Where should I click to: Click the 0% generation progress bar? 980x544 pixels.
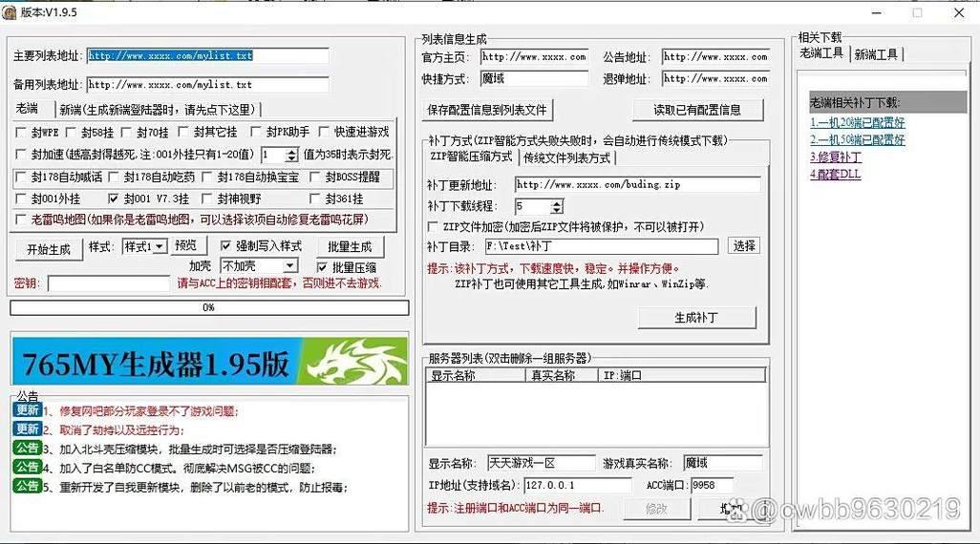209,308
